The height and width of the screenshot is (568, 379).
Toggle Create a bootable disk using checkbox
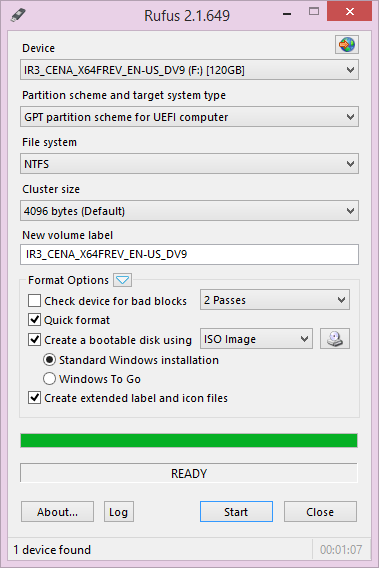[x=34, y=340]
